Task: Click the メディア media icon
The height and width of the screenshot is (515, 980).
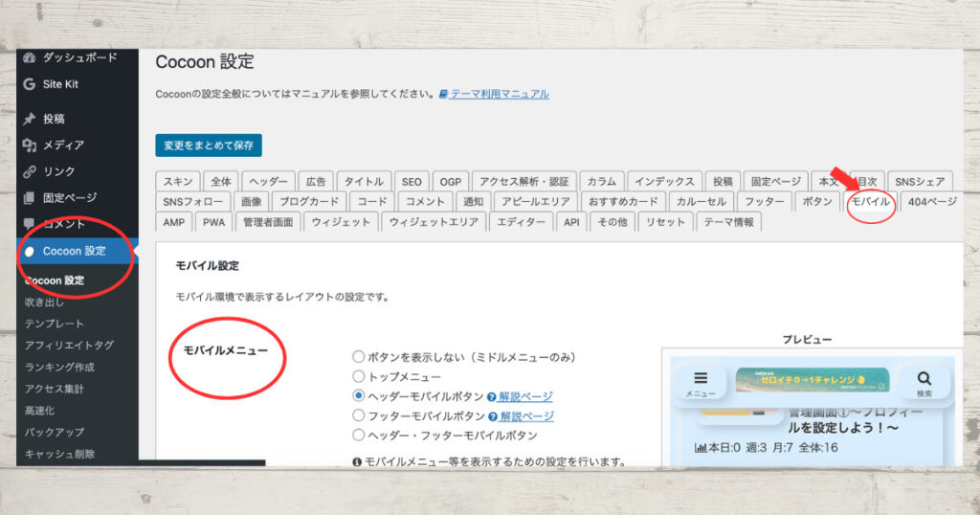Action: coord(30,145)
